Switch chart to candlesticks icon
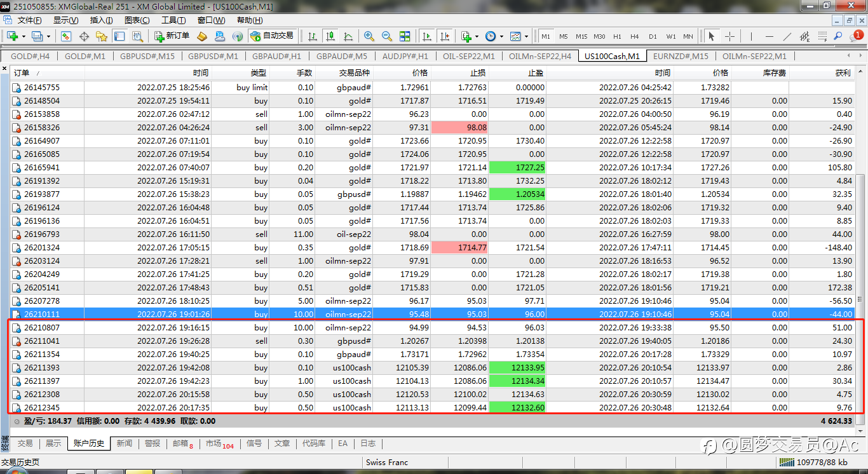Image resolution: width=868 pixels, height=474 pixels. 330,36
